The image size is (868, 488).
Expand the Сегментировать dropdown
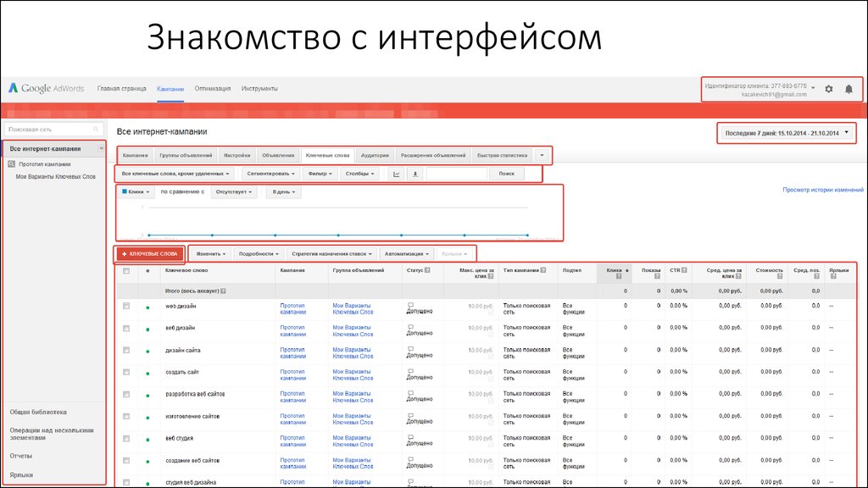pos(270,174)
